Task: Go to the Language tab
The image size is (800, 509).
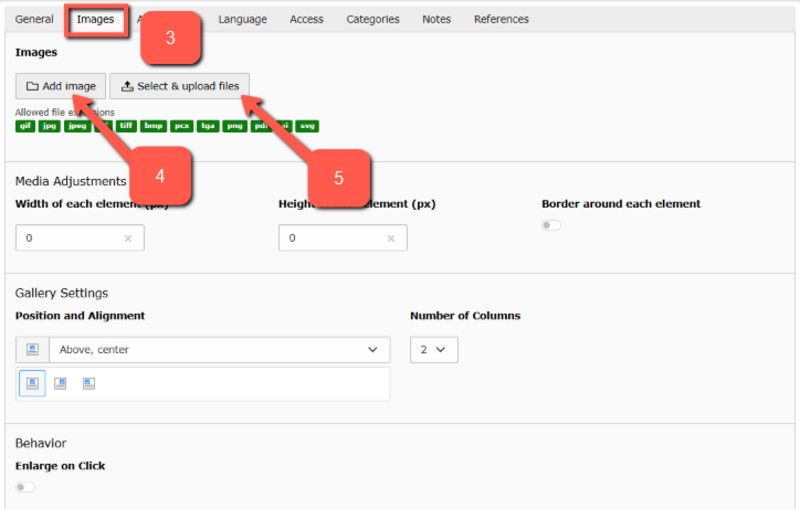Action: click(242, 19)
